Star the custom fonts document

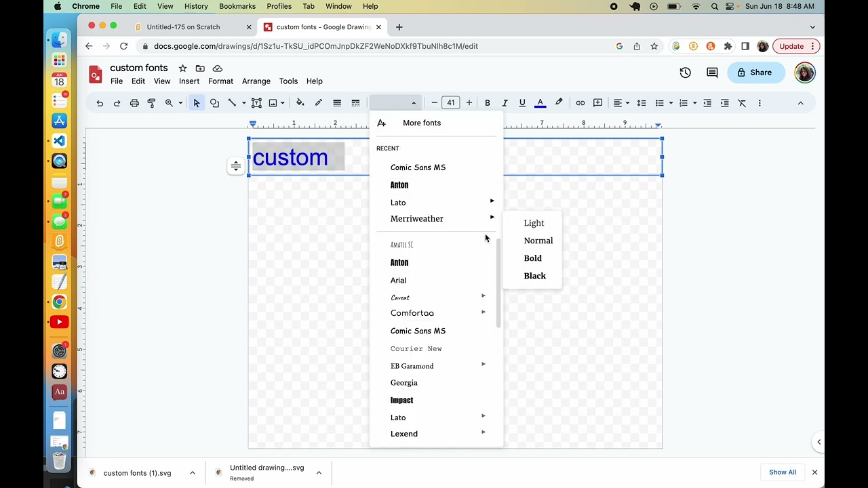(x=182, y=68)
